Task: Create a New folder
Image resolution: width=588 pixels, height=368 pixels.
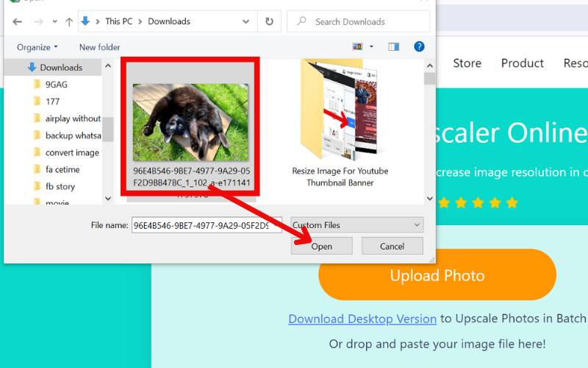Action: [x=100, y=47]
